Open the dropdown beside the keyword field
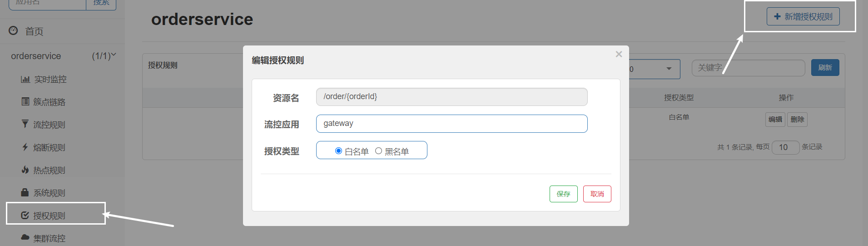The image size is (868, 246). click(669, 69)
